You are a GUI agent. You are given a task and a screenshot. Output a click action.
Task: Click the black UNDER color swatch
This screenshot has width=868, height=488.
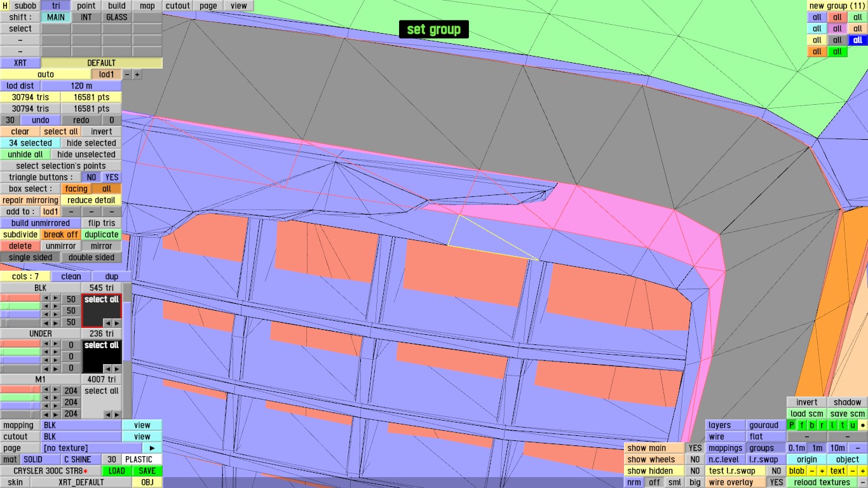102,356
